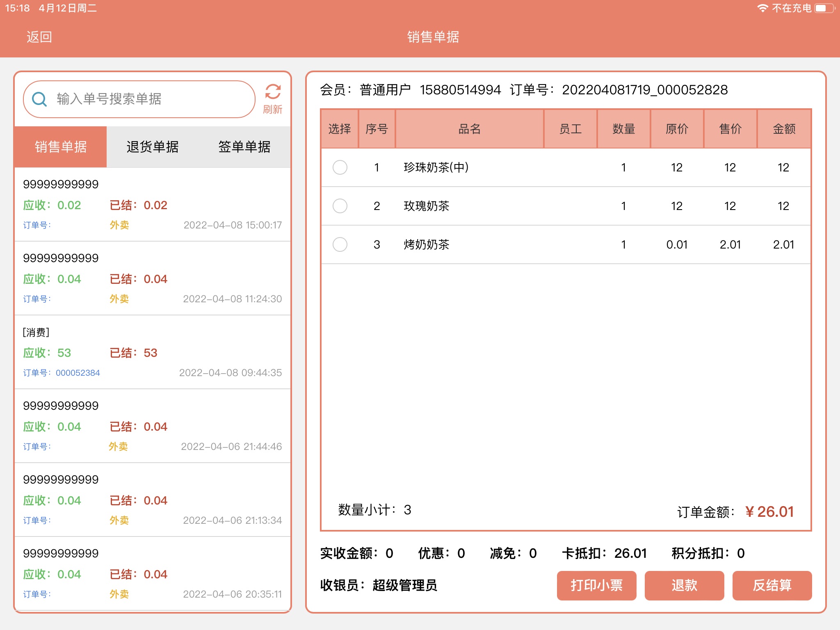
Task: Click the order total ¥26.01
Action: click(x=770, y=511)
